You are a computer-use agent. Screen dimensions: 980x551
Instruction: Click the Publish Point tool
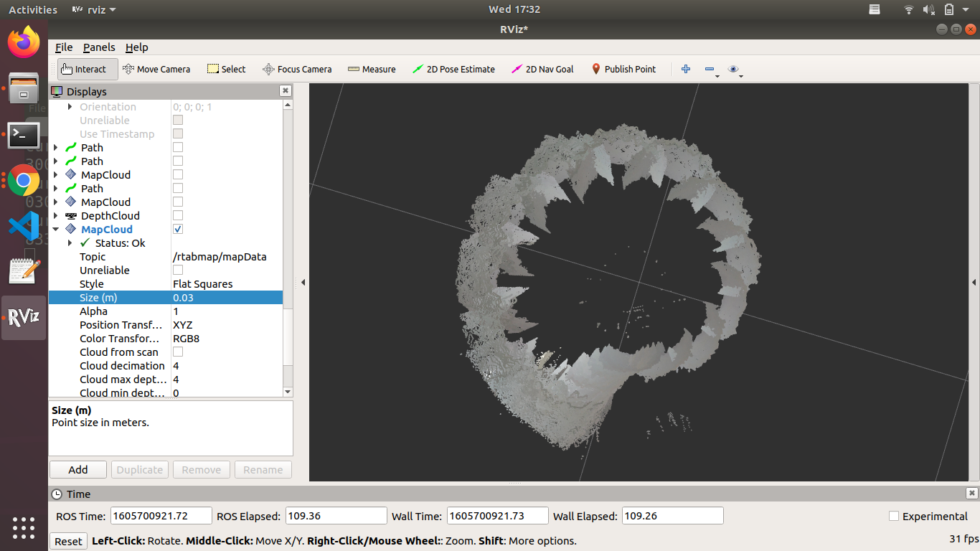(623, 69)
